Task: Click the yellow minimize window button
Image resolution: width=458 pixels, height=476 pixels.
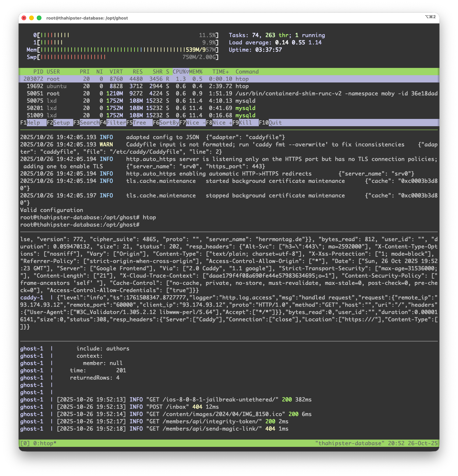Action: (31, 18)
